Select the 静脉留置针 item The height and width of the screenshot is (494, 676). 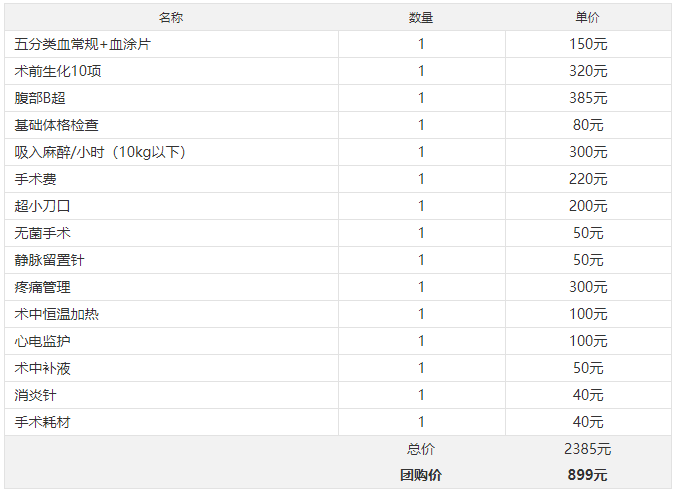pos(49,260)
